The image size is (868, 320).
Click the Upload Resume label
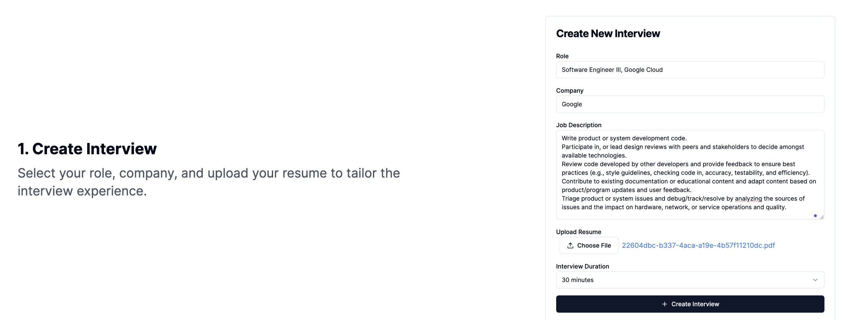[578, 232]
